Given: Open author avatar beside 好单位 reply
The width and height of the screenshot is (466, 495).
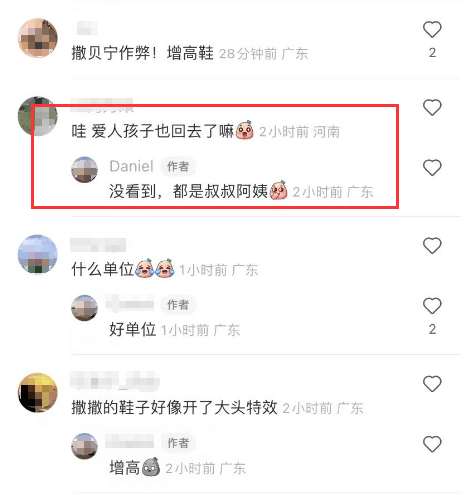Looking at the screenshot, I should (x=84, y=308).
